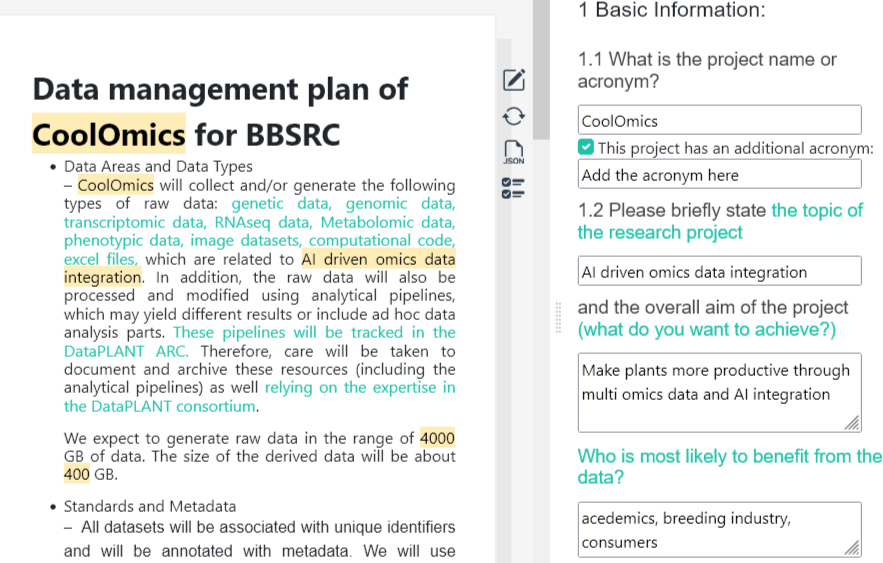Grab the resize handle of beneficiaries text area

click(852, 548)
